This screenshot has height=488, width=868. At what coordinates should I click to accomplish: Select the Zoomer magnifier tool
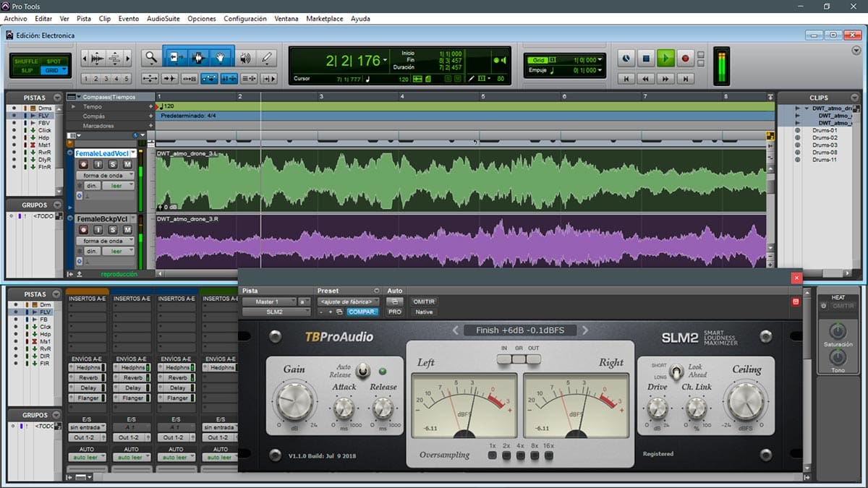tap(150, 58)
